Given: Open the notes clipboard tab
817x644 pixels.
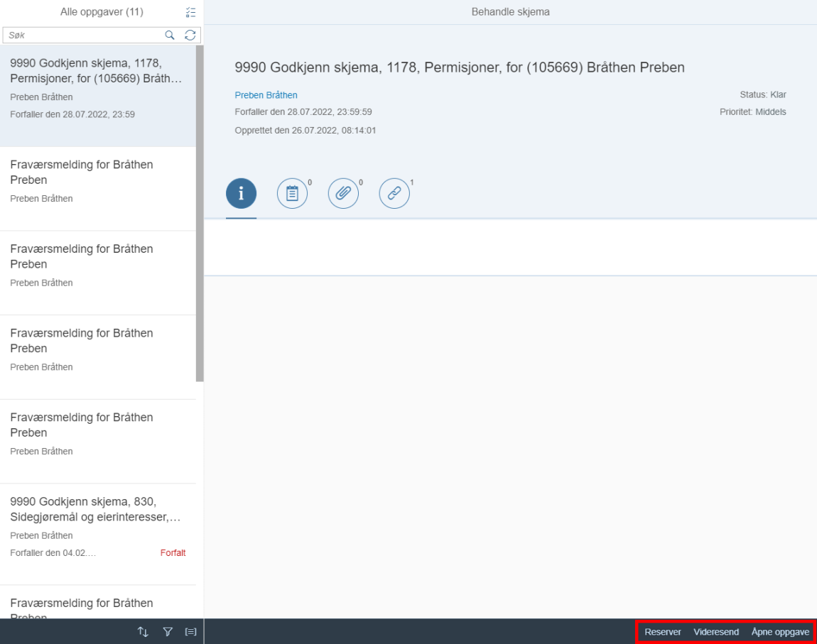Looking at the screenshot, I should pyautogui.click(x=292, y=193).
